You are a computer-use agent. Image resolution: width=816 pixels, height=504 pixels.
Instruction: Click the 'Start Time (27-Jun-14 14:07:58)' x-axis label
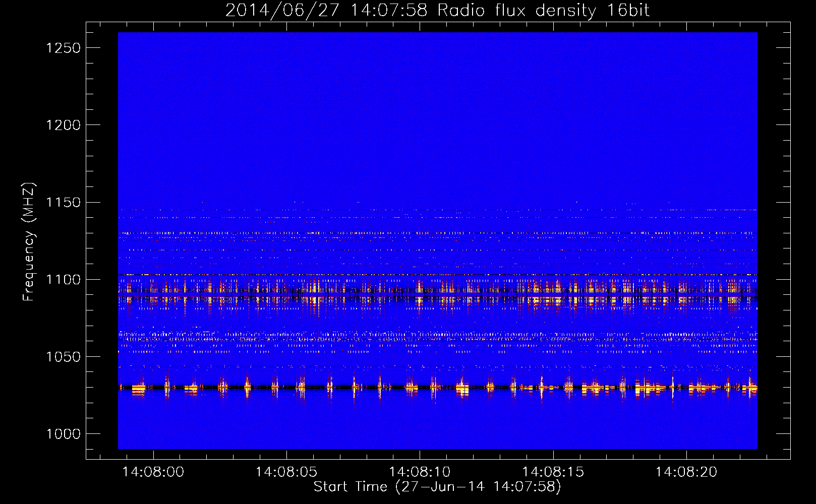(x=437, y=487)
